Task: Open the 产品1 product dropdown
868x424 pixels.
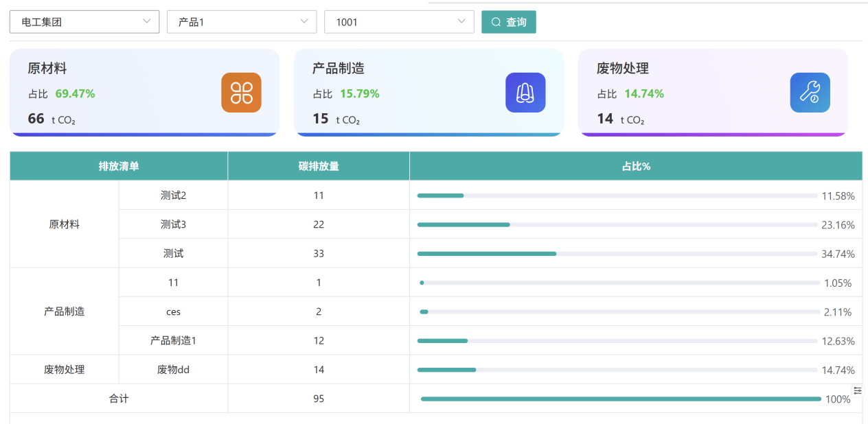Action: coord(242,22)
